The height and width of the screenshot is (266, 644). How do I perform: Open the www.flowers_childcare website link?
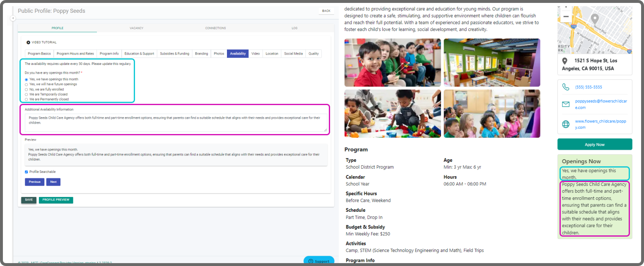tap(601, 124)
